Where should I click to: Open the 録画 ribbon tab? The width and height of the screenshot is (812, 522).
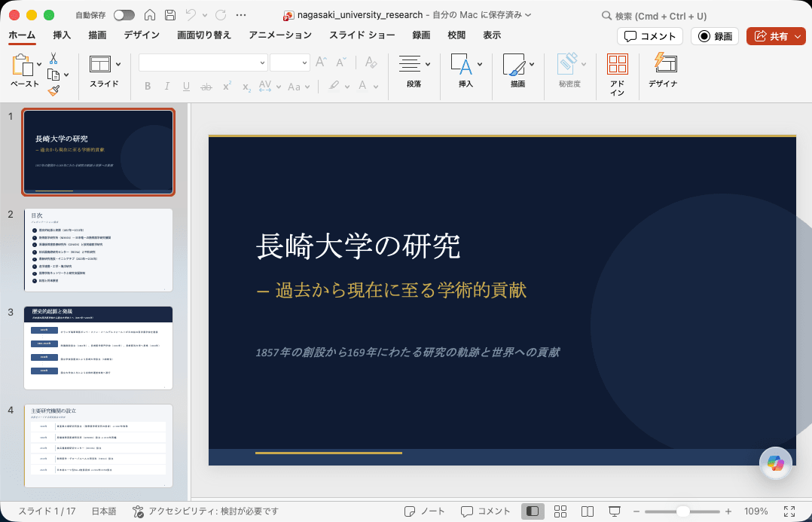click(x=421, y=35)
